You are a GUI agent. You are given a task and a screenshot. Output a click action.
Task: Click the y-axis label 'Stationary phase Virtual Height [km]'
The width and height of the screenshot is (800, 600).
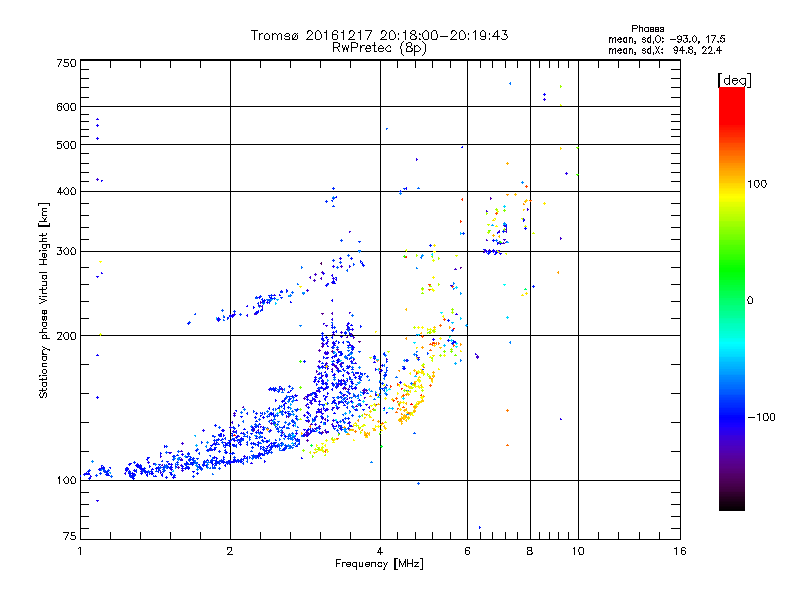(x=44, y=301)
